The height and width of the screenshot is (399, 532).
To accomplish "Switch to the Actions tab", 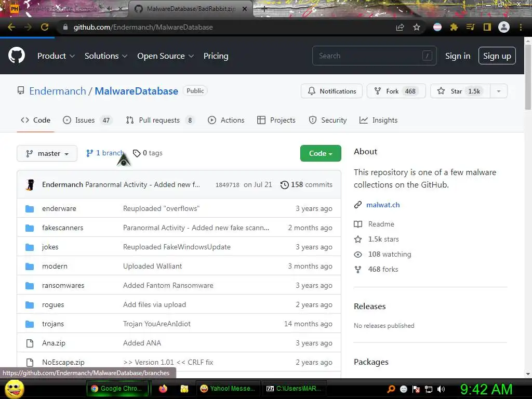I will coord(226,120).
